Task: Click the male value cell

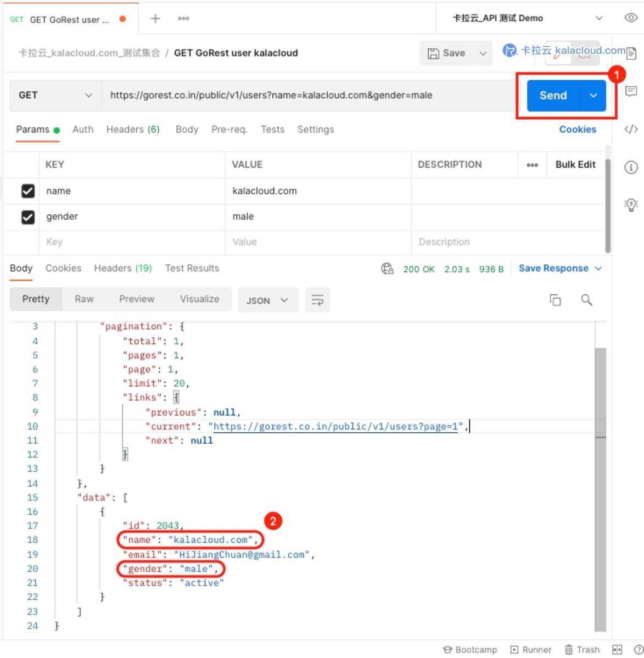Action: (x=318, y=216)
